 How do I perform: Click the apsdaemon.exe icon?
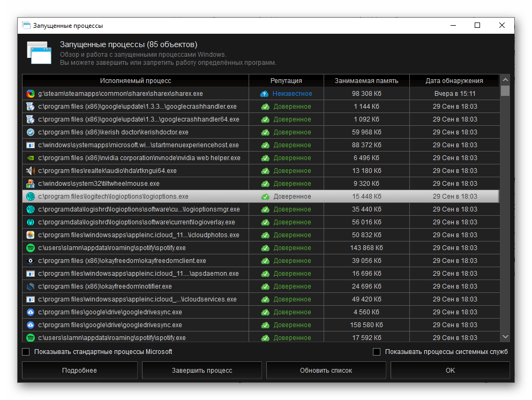(31, 274)
